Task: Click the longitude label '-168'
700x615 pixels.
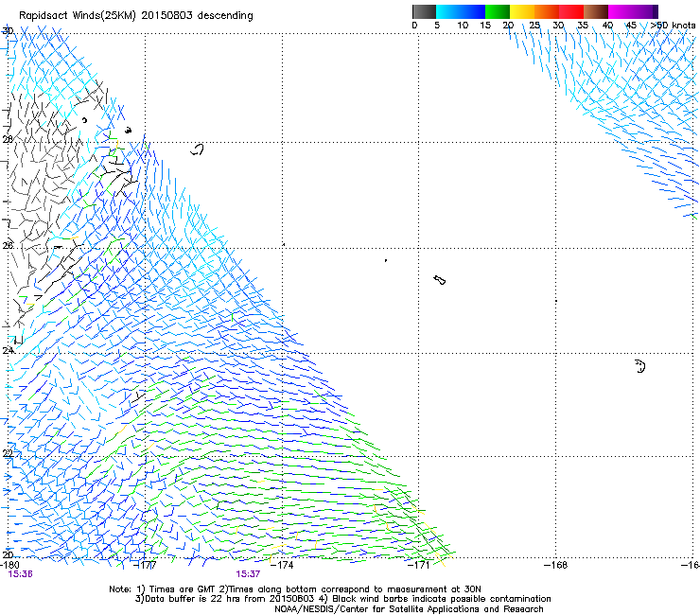Action: click(x=556, y=565)
